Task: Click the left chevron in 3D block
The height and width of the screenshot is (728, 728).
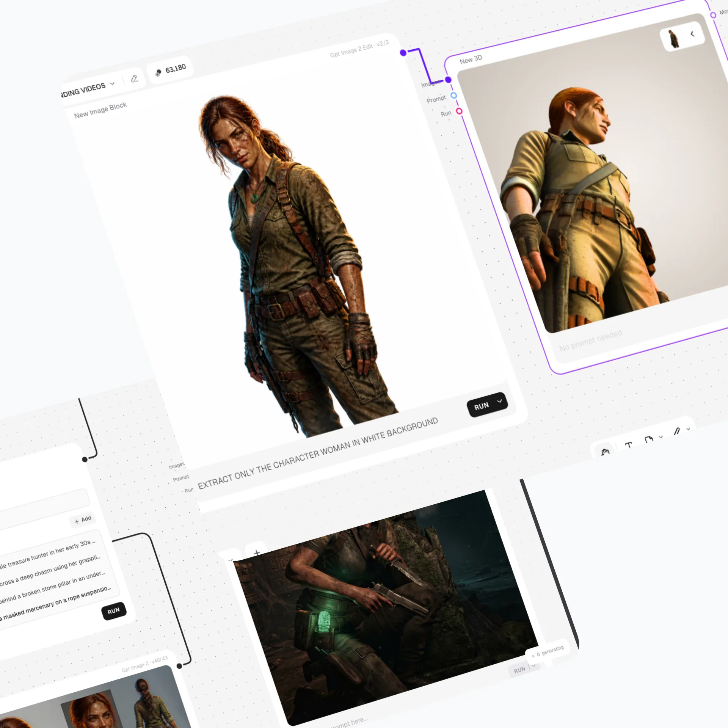Action: (692, 34)
